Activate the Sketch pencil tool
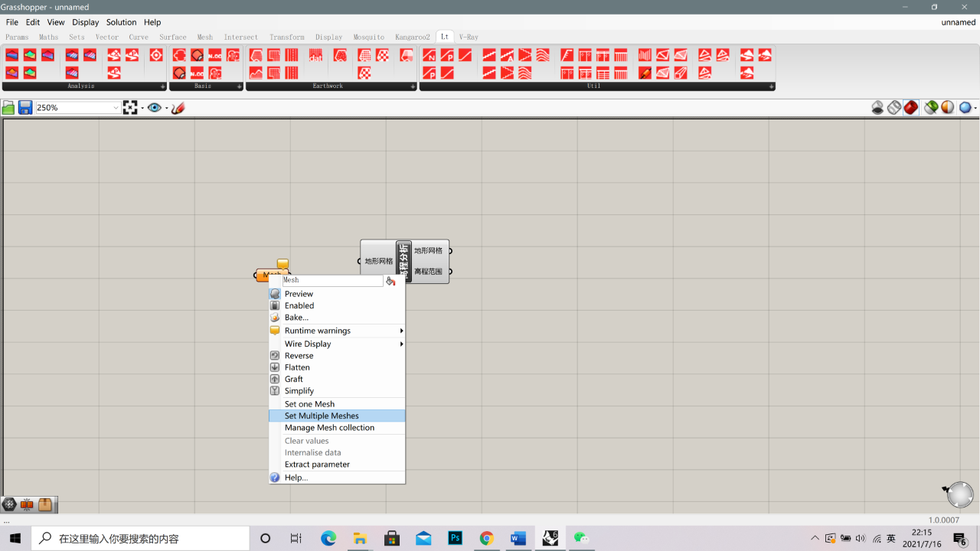This screenshot has width=980, height=551. 178,108
